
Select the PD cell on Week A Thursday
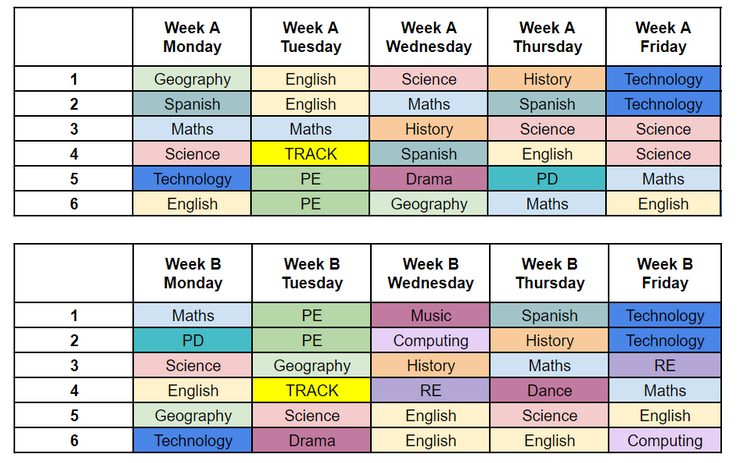547,179
